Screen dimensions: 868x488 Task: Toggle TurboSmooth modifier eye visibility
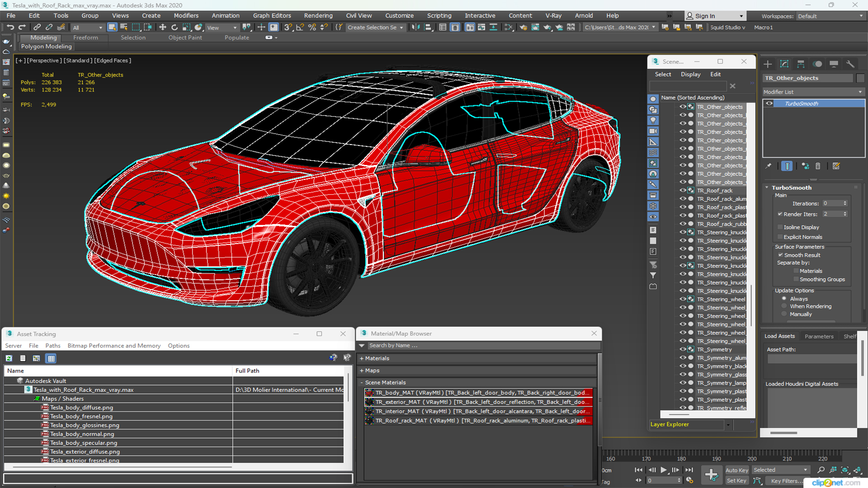coord(769,103)
